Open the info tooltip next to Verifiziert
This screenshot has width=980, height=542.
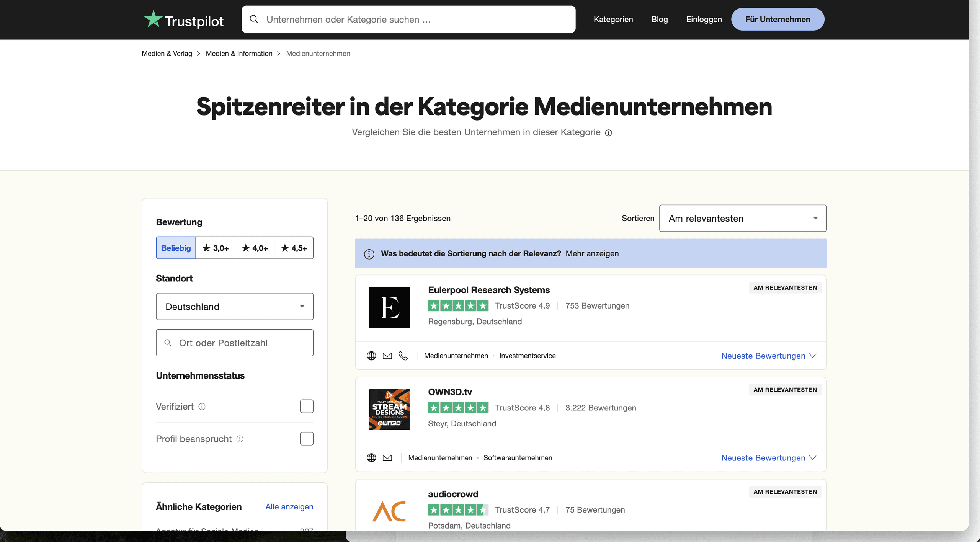pyautogui.click(x=202, y=406)
